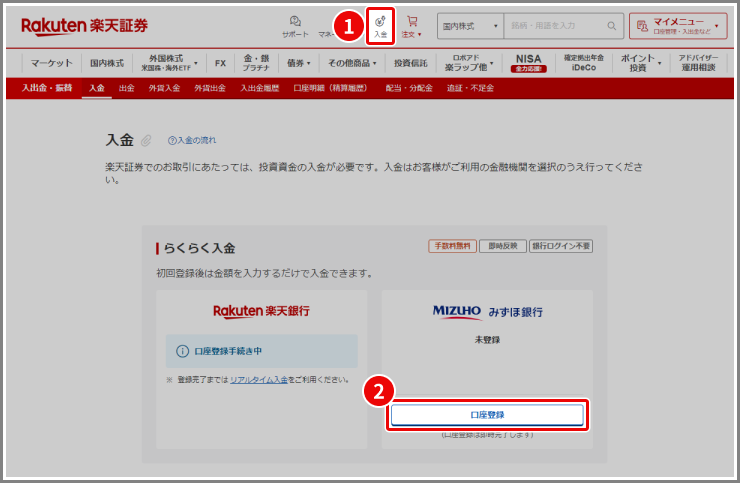Click the 入金の流れ help link
740x483 pixels.
coord(192,140)
